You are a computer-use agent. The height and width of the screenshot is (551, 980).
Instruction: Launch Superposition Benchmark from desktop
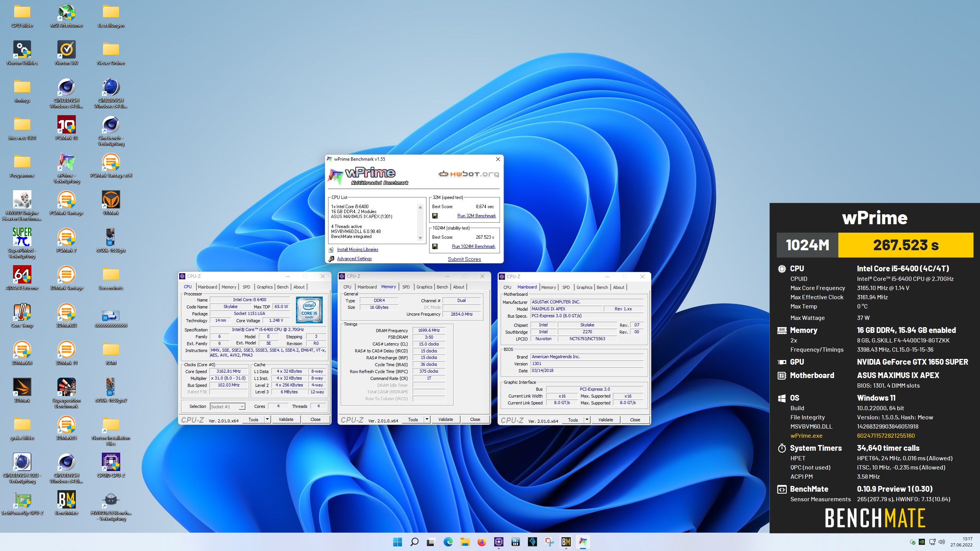(x=66, y=394)
